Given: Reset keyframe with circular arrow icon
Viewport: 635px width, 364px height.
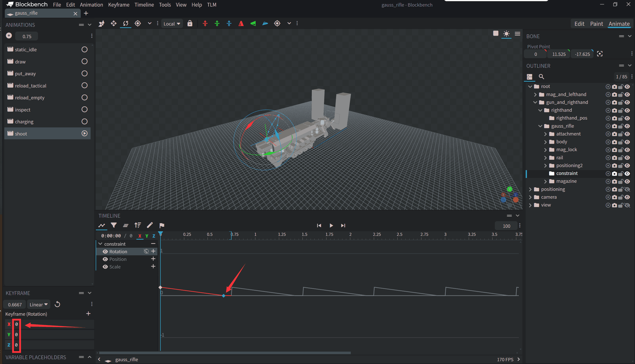Looking at the screenshot, I should tap(57, 304).
